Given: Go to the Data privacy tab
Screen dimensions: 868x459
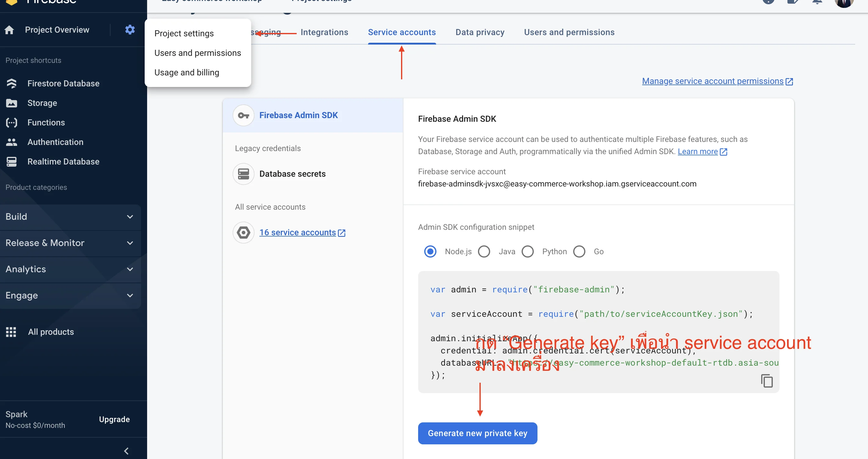Looking at the screenshot, I should click(x=480, y=32).
